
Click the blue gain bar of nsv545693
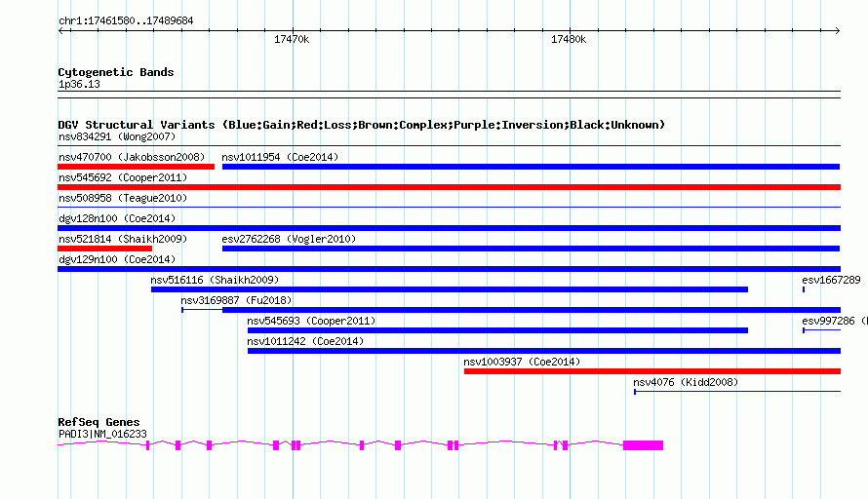coord(497,330)
